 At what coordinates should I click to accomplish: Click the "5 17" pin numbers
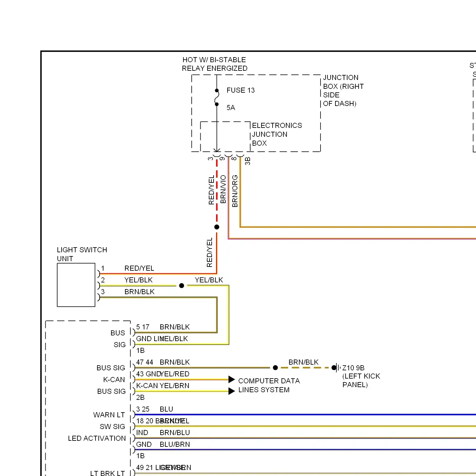pos(143,327)
